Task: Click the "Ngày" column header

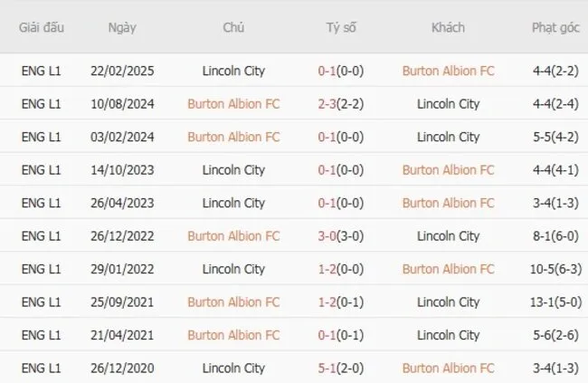Action: [122, 27]
